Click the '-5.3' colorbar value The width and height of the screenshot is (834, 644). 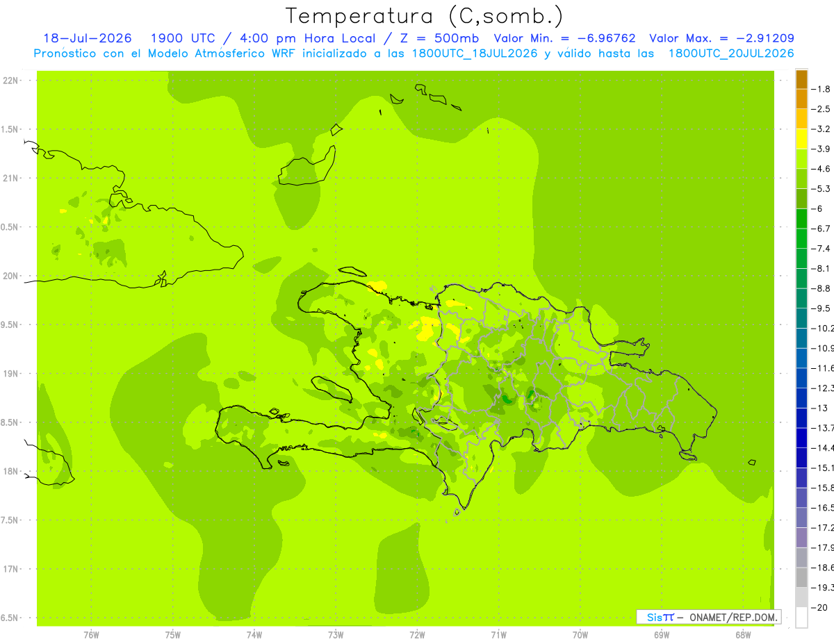[x=821, y=188]
